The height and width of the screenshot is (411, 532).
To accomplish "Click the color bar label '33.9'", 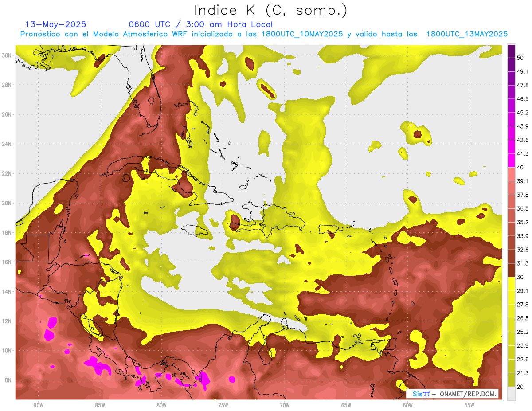I will pyautogui.click(x=523, y=236).
